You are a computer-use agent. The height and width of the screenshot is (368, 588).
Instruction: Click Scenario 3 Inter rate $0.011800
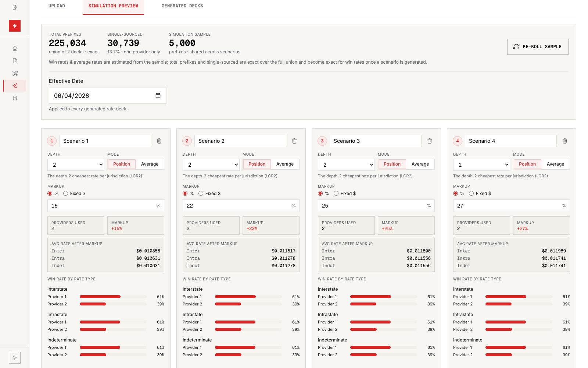pos(419,251)
